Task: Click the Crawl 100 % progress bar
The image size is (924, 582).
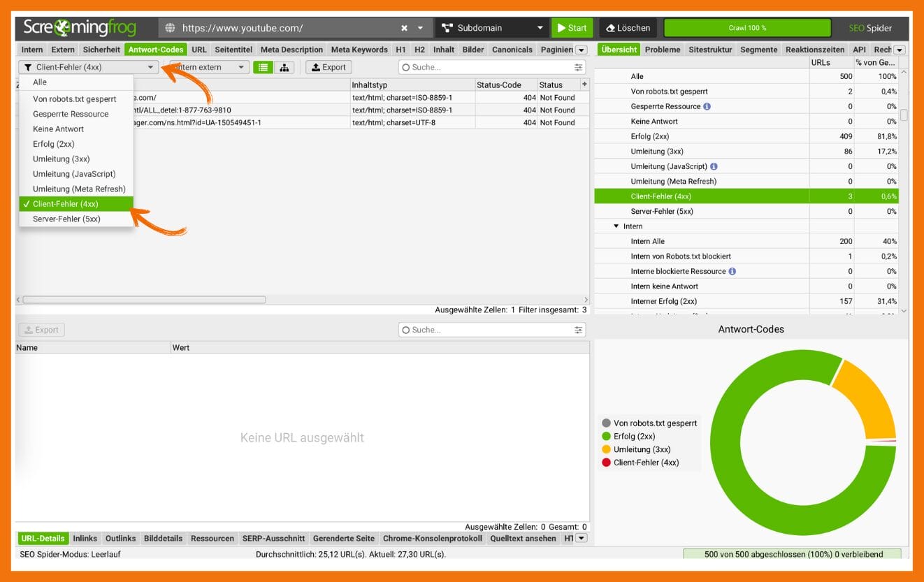Action: click(746, 28)
